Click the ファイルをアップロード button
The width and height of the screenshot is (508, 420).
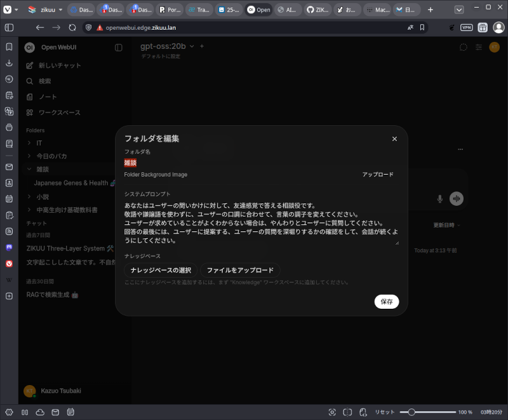pyautogui.click(x=240, y=270)
